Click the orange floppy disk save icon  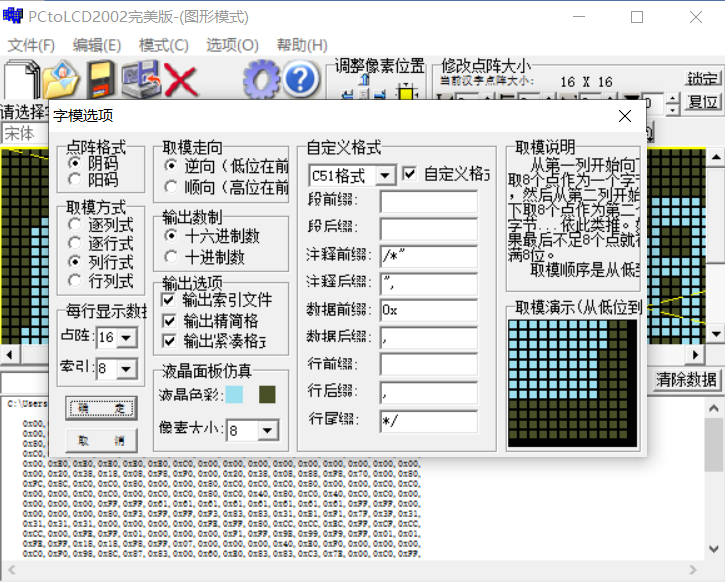100,79
